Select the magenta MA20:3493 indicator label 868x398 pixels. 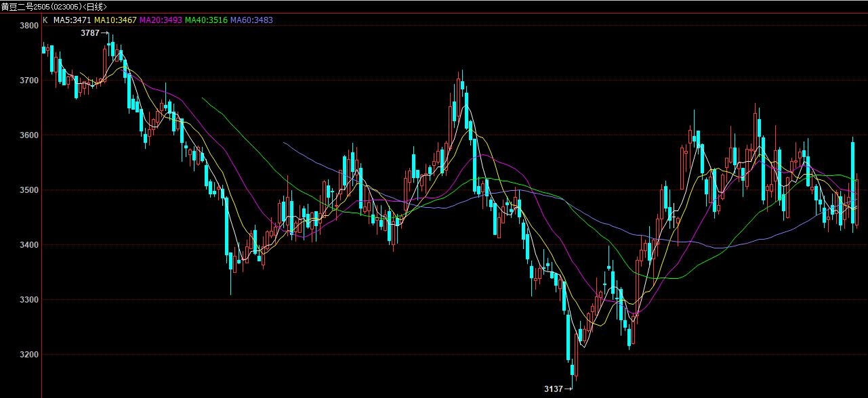[x=160, y=20]
